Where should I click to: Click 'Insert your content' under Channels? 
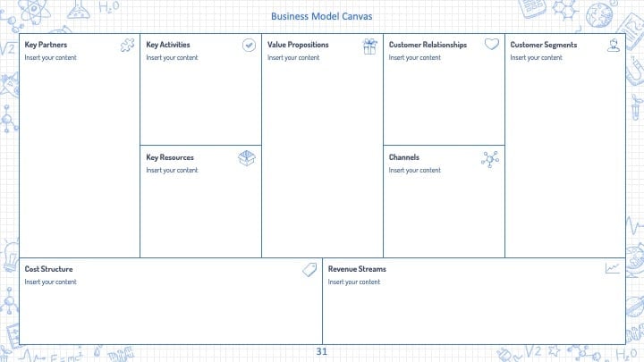pyautogui.click(x=415, y=170)
